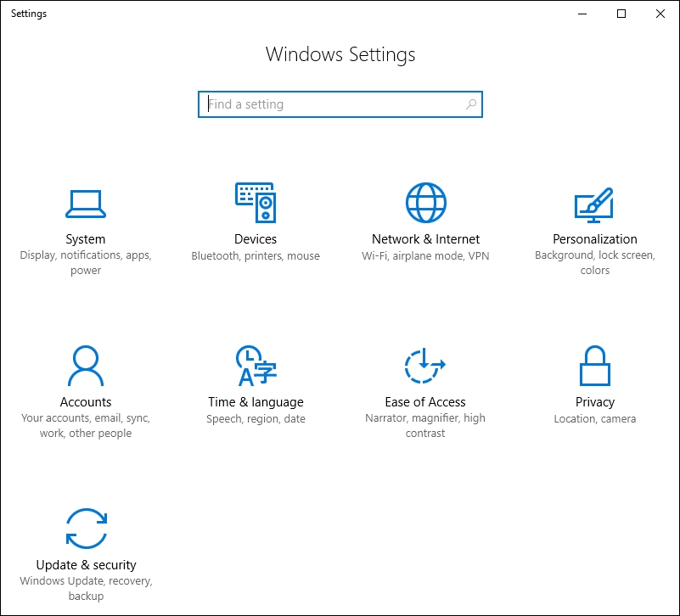The image size is (680, 616).
Task: Minimize the Settings window
Action: click(x=582, y=14)
